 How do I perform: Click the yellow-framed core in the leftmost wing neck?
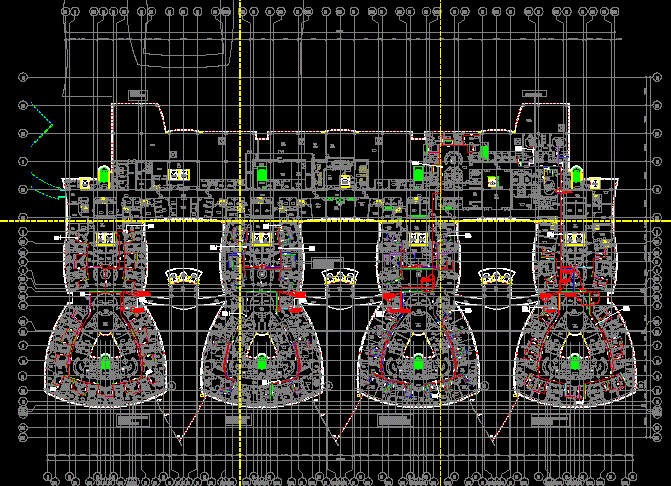coord(105,239)
